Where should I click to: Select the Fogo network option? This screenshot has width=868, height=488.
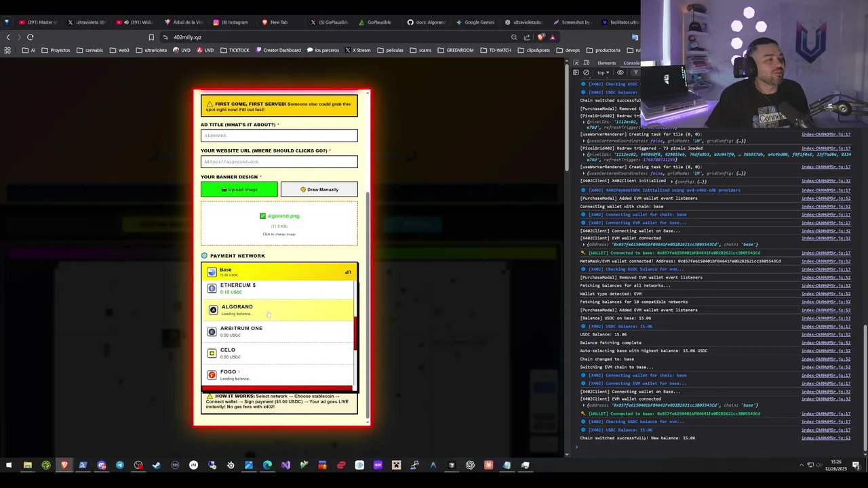tap(278, 375)
